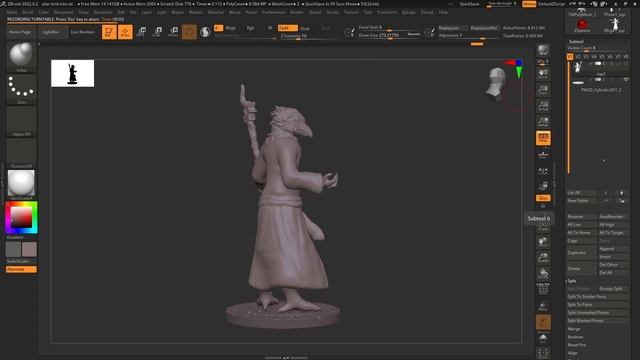
Task: Toggle the Floor grid button
Action: (x=543, y=155)
